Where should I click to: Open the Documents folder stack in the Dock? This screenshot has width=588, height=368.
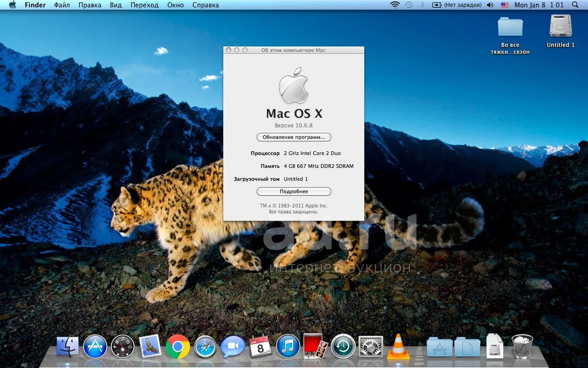[467, 347]
